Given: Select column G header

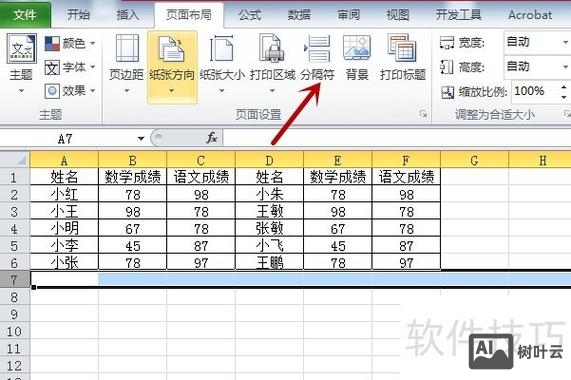Looking at the screenshot, I should click(x=474, y=160).
